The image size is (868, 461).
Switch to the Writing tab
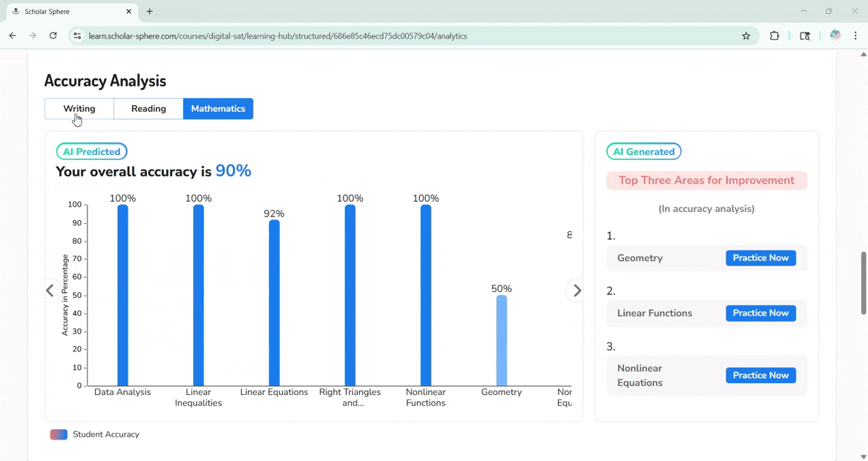click(x=79, y=108)
